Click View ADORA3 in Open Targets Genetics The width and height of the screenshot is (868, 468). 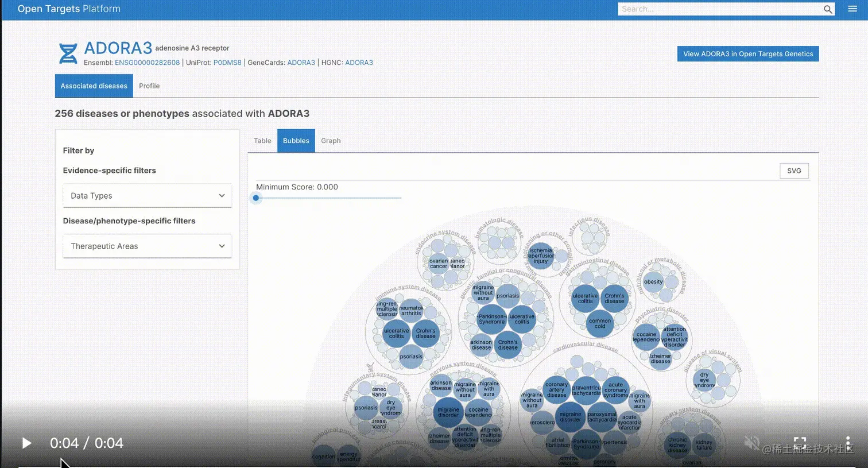point(748,54)
